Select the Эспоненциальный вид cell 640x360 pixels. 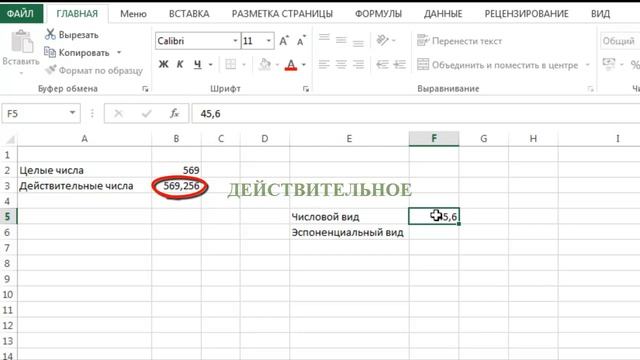coord(349,232)
